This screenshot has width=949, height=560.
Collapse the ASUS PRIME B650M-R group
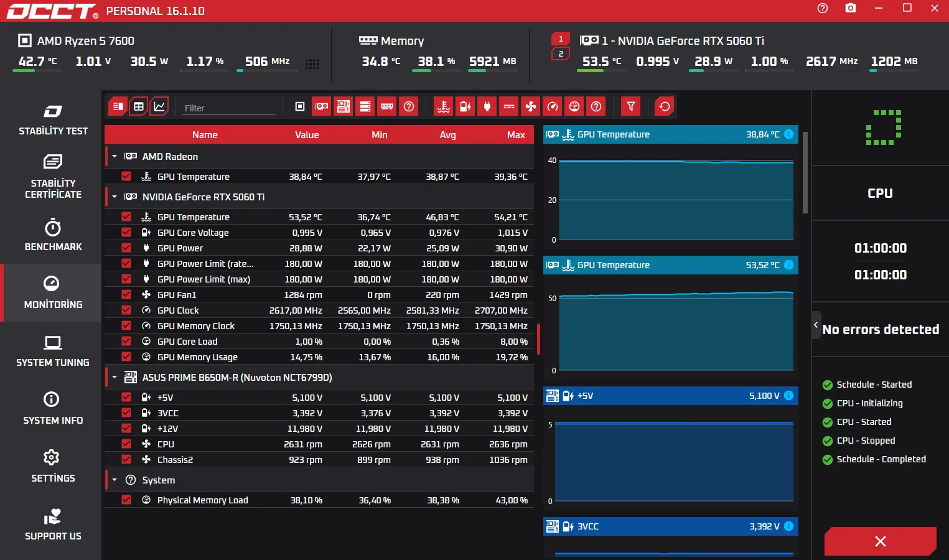pyautogui.click(x=115, y=377)
